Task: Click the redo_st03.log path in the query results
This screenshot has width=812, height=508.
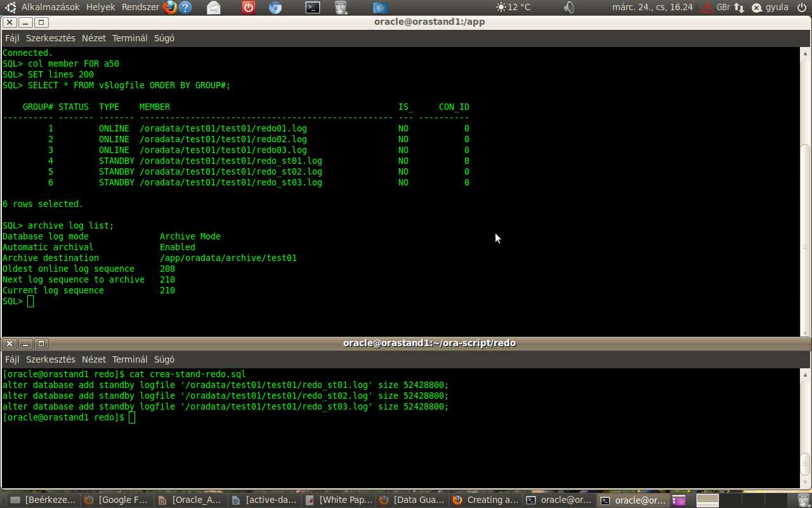Action: [x=231, y=182]
